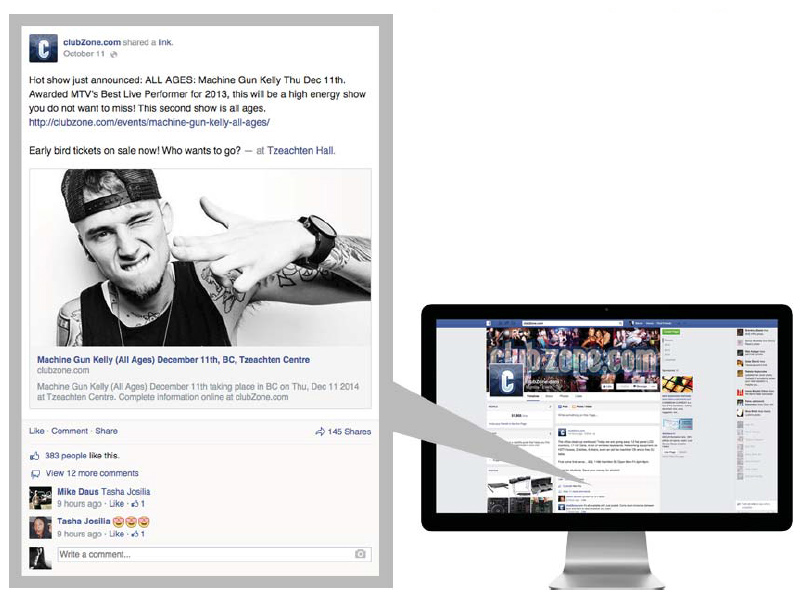Image resolution: width=806 pixels, height=597 pixels.
Task: Like the Machine Gun Kelly post
Action: [36, 431]
